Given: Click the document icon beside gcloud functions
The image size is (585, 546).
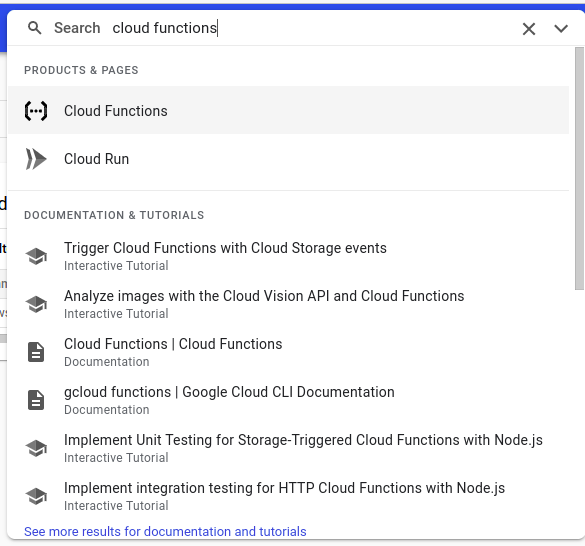Looking at the screenshot, I should (x=36, y=400).
